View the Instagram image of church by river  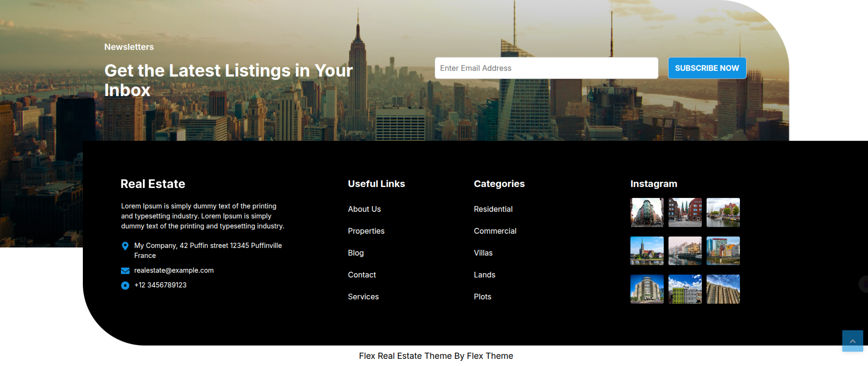pyautogui.click(x=647, y=251)
